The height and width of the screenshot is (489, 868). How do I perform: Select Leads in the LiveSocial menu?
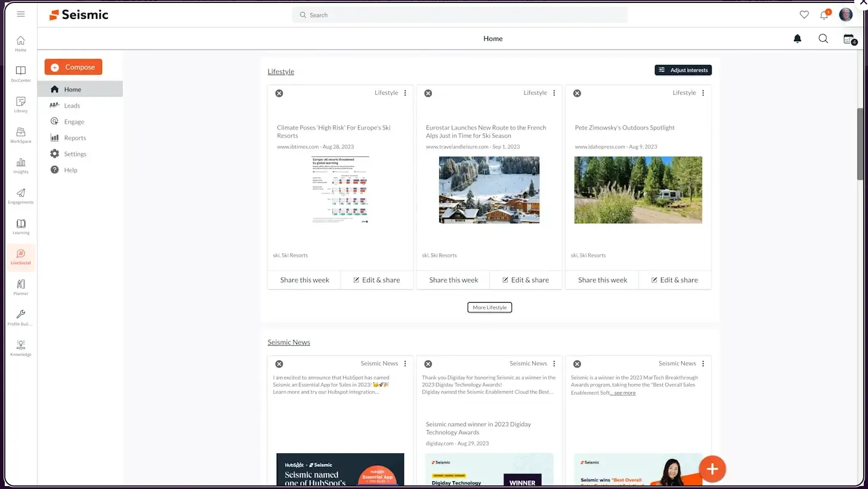80,106
